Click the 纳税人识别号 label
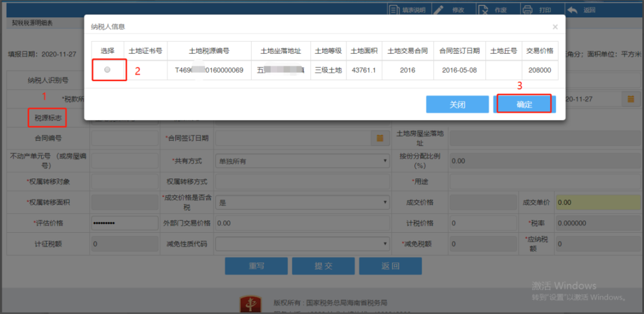This screenshot has width=644, height=314. tap(48, 80)
